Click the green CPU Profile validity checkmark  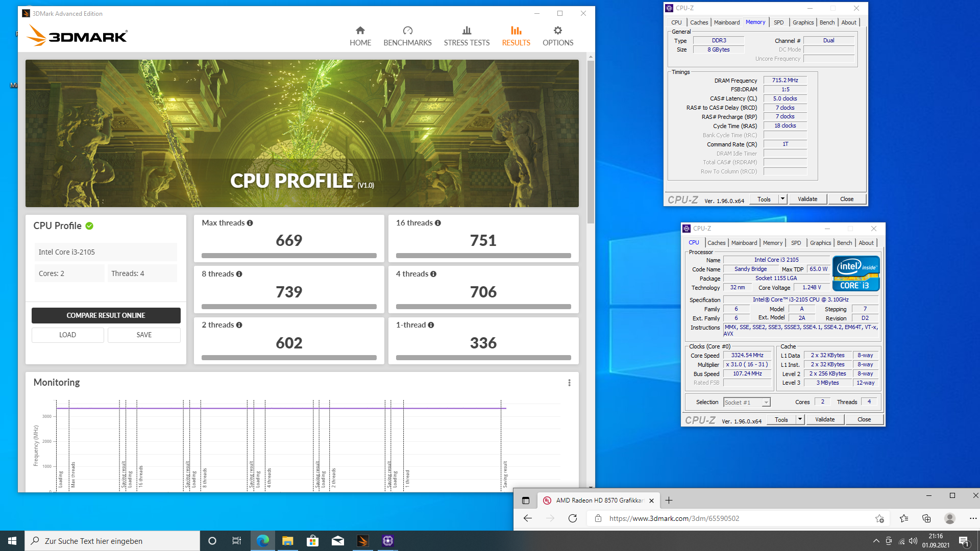point(89,226)
